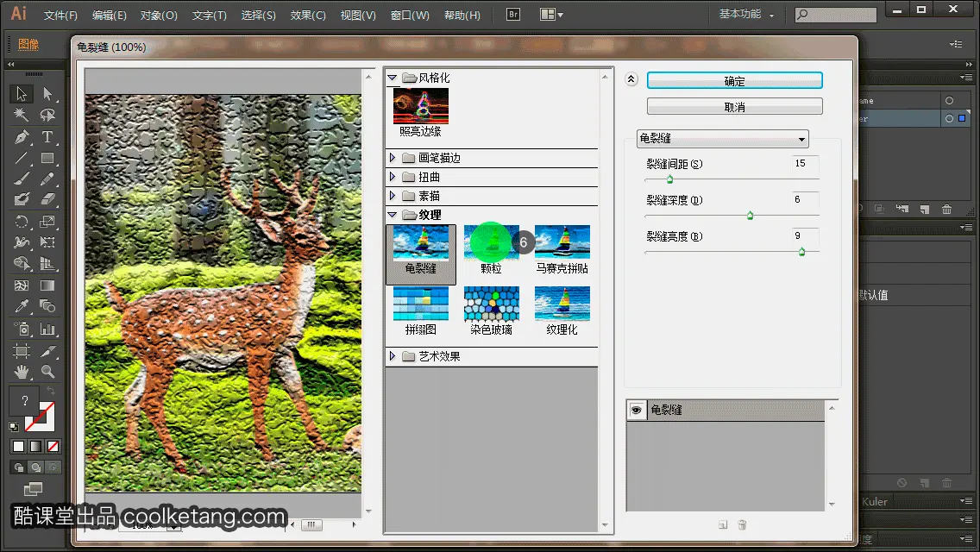The width and height of the screenshot is (980, 552).
Task: Select the Line Segment tool
Action: pos(22,158)
